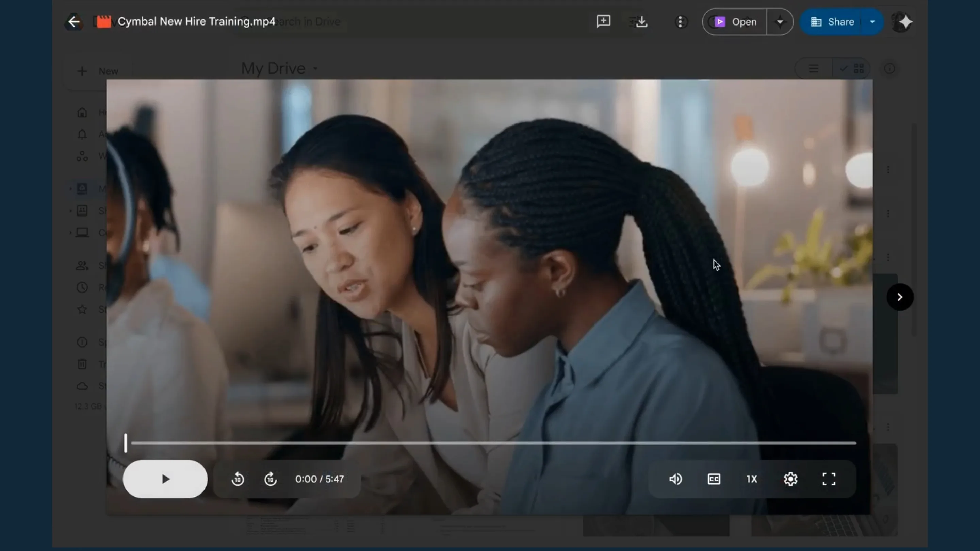Download the video file

click(642, 22)
